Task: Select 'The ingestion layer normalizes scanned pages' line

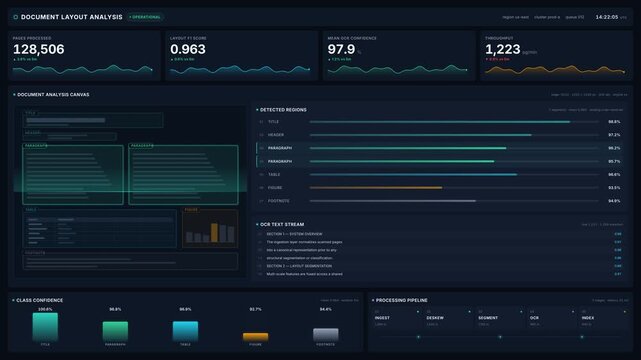Action: [440, 242]
